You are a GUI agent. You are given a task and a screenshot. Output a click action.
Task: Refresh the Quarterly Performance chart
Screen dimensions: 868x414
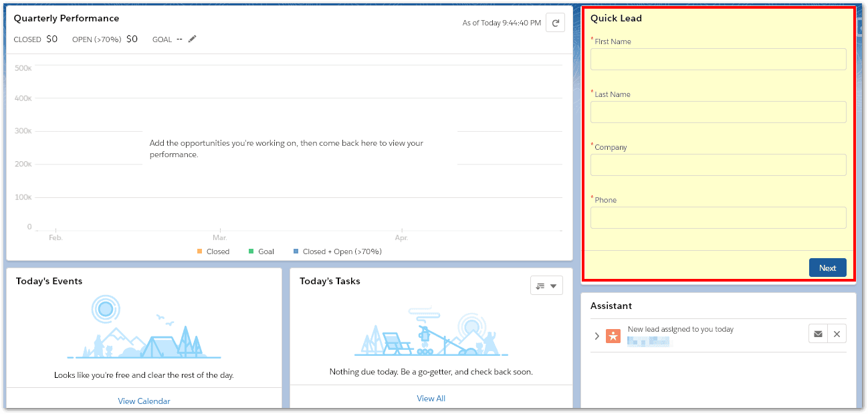click(x=555, y=23)
